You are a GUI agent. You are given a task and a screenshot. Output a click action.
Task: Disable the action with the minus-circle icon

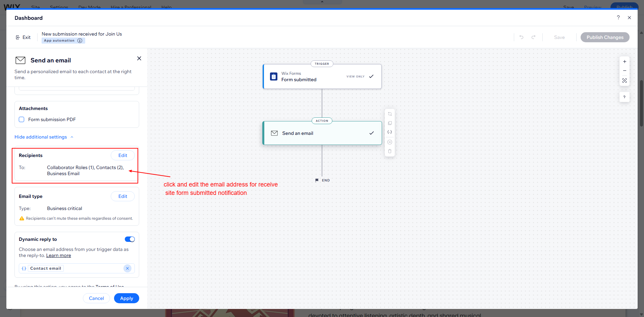(x=390, y=142)
